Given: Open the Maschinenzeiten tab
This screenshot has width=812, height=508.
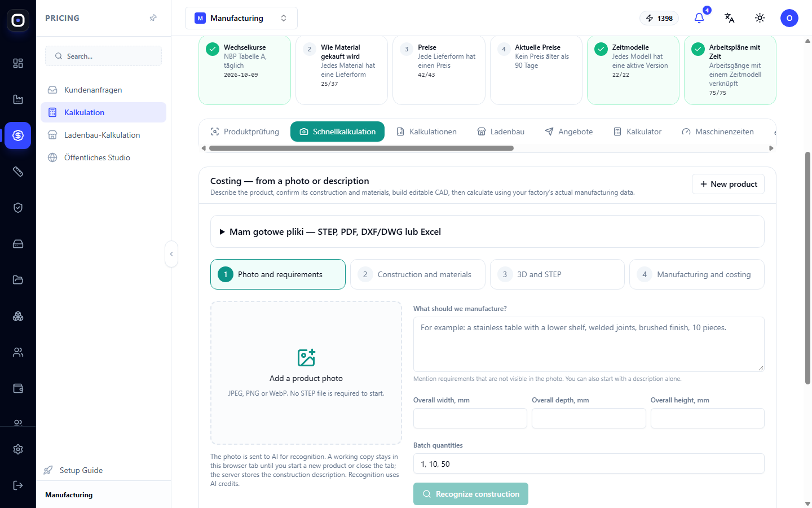Looking at the screenshot, I should click(718, 132).
